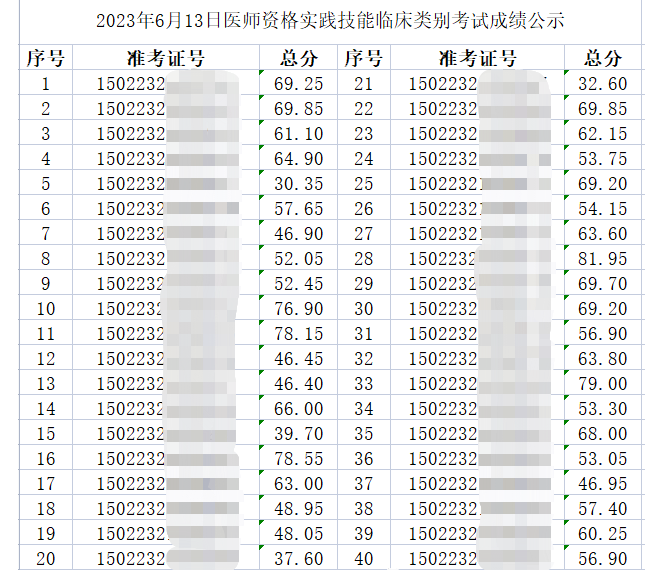648x570 pixels.
Task: Select sequence number 28 cell
Action: click(x=363, y=259)
